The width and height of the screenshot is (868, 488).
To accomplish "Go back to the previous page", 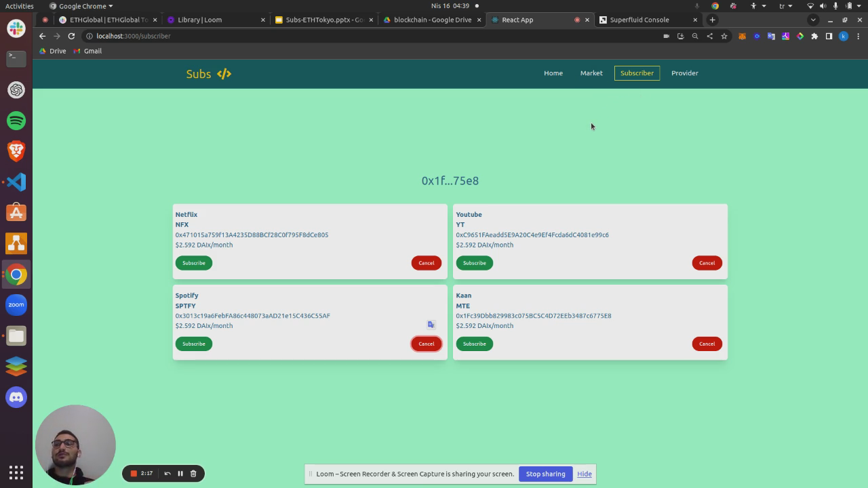I will 42,36.
